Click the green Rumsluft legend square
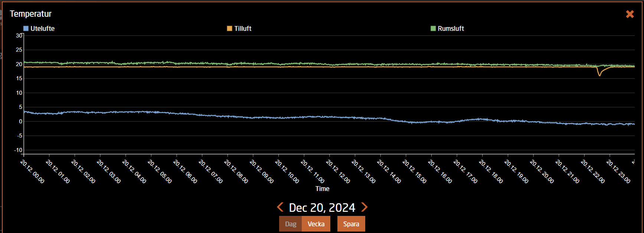Viewport: 644px width, 233px height. point(433,29)
